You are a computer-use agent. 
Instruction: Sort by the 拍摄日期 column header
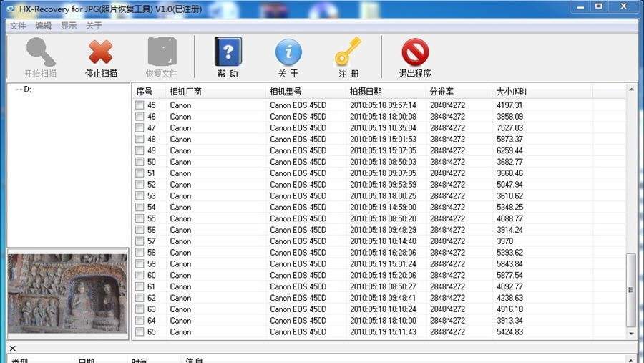[386, 91]
